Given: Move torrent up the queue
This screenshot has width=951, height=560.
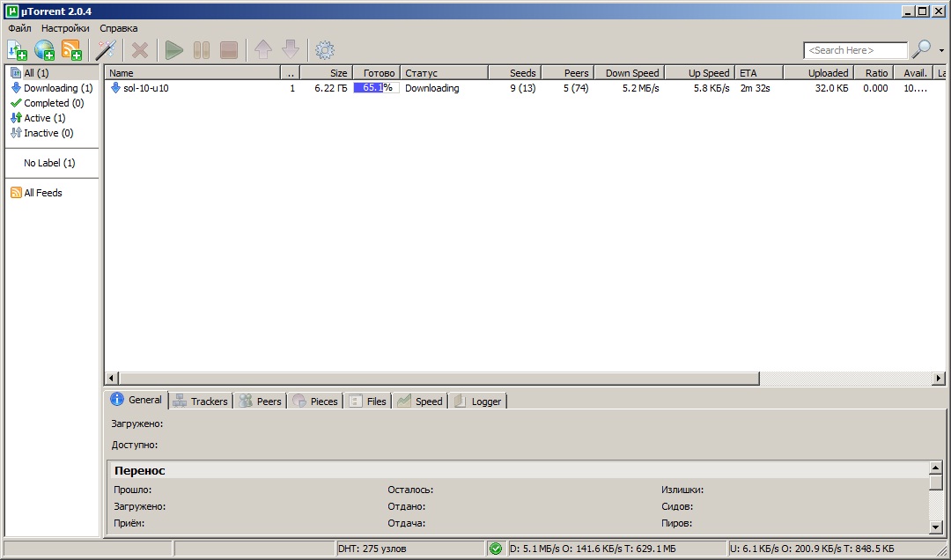Looking at the screenshot, I should [x=262, y=50].
